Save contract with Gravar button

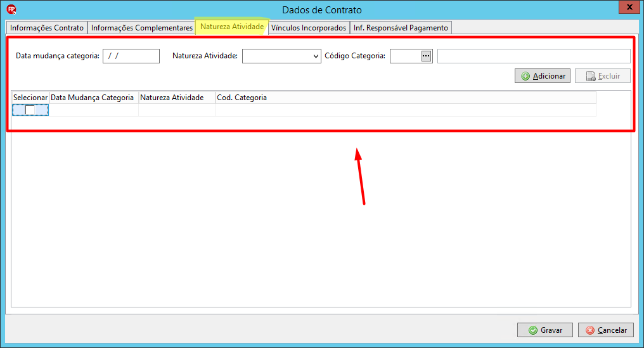[x=544, y=330]
